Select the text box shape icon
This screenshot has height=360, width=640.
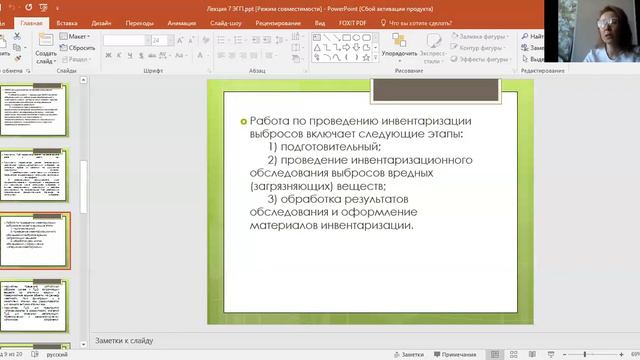[317, 38]
